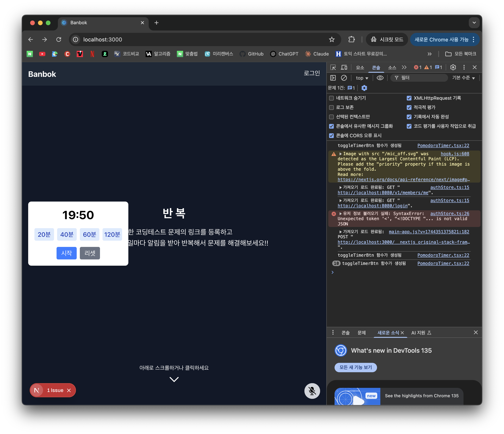Open the 기본 수준 log level dropdown
Viewport: 504px width, 434px height.
(463, 78)
